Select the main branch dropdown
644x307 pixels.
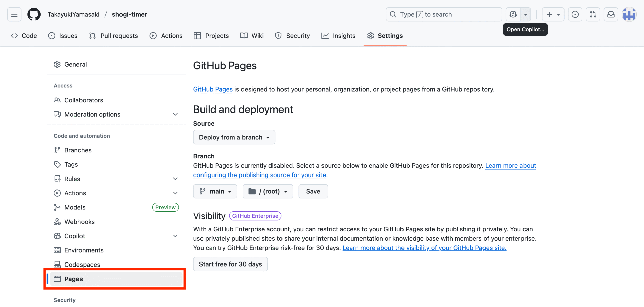point(215,191)
